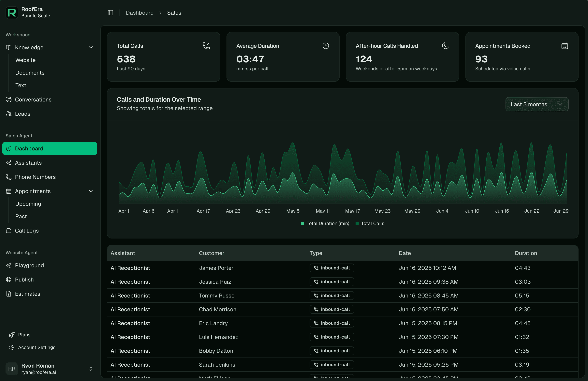
Task: Toggle the Total Calls legend item
Action: [370, 223]
